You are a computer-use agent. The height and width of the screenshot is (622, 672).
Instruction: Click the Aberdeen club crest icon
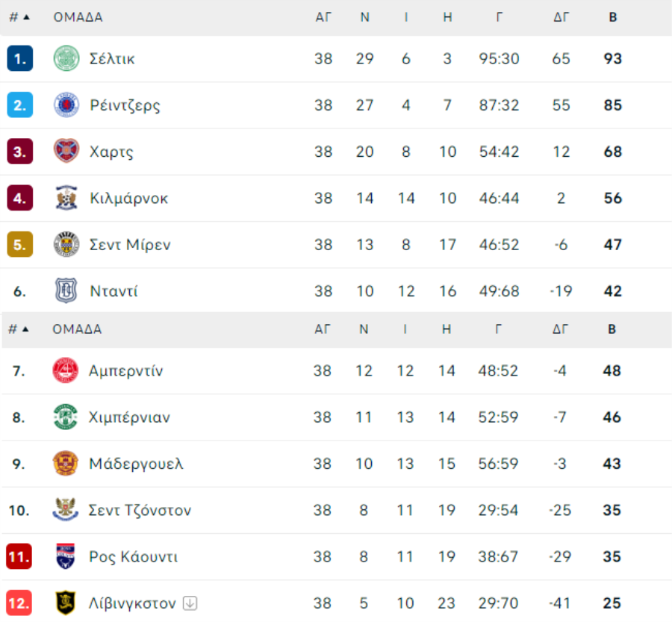[x=65, y=370]
